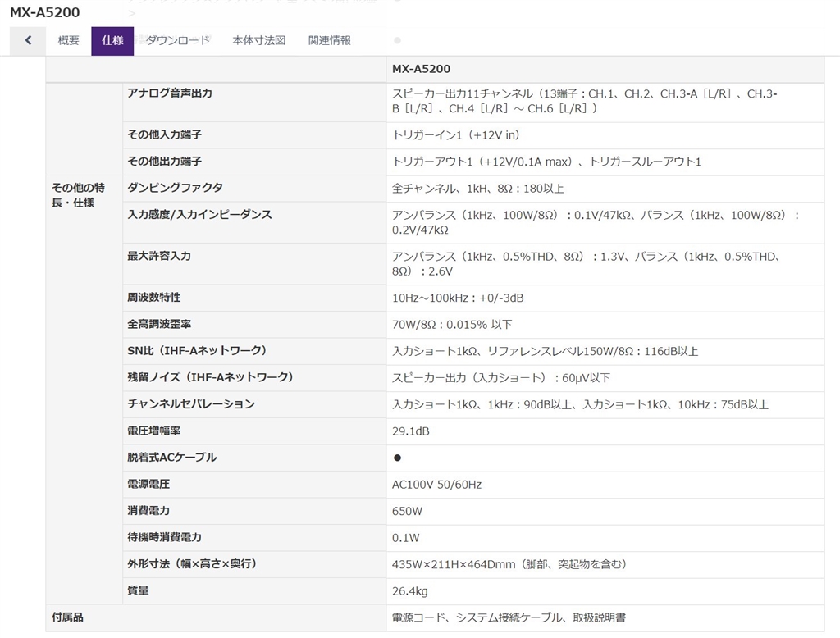Click the 周波数特性 row label
This screenshot has height=638, width=840.
pyautogui.click(x=153, y=298)
